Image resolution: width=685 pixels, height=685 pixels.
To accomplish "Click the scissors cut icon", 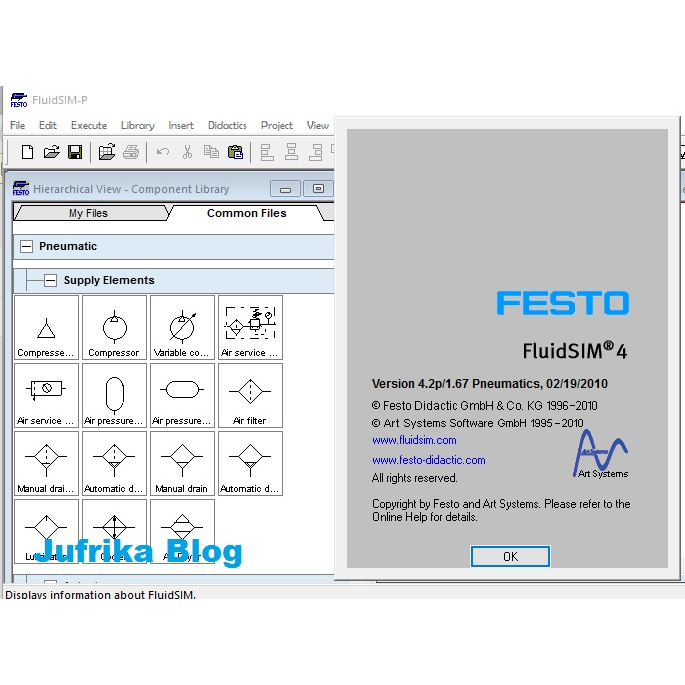I will point(187,152).
